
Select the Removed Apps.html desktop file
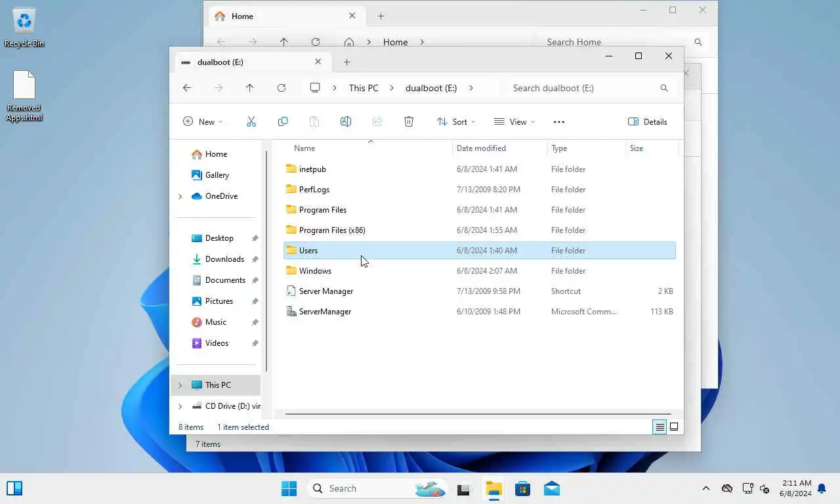[x=24, y=96]
